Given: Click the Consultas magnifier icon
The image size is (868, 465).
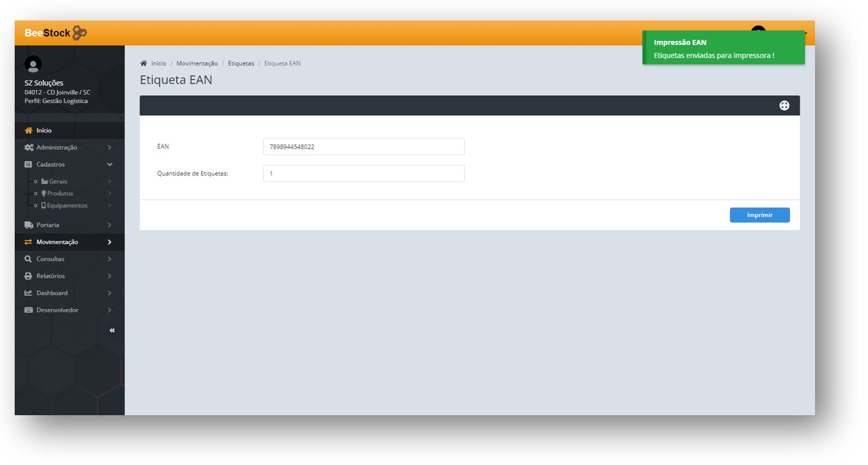Looking at the screenshot, I should (28, 259).
